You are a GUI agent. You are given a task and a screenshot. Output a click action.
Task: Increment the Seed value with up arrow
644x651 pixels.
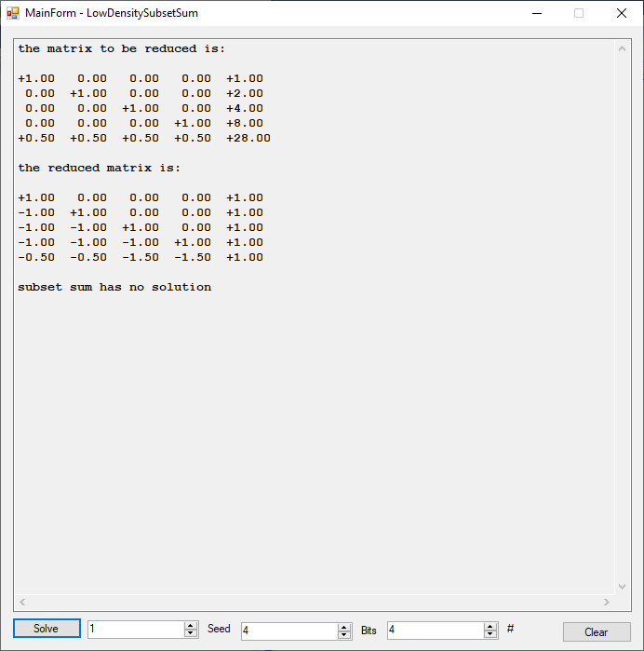344,627
